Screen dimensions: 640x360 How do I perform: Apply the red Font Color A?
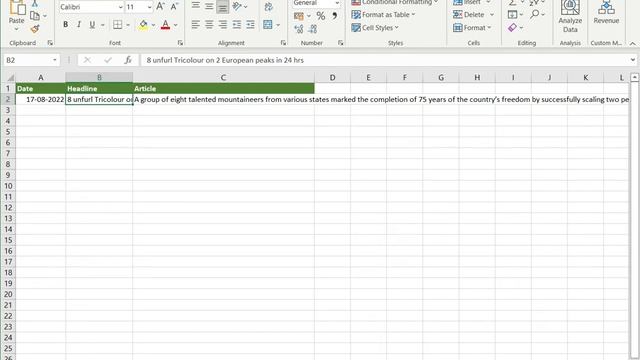[x=165, y=25]
